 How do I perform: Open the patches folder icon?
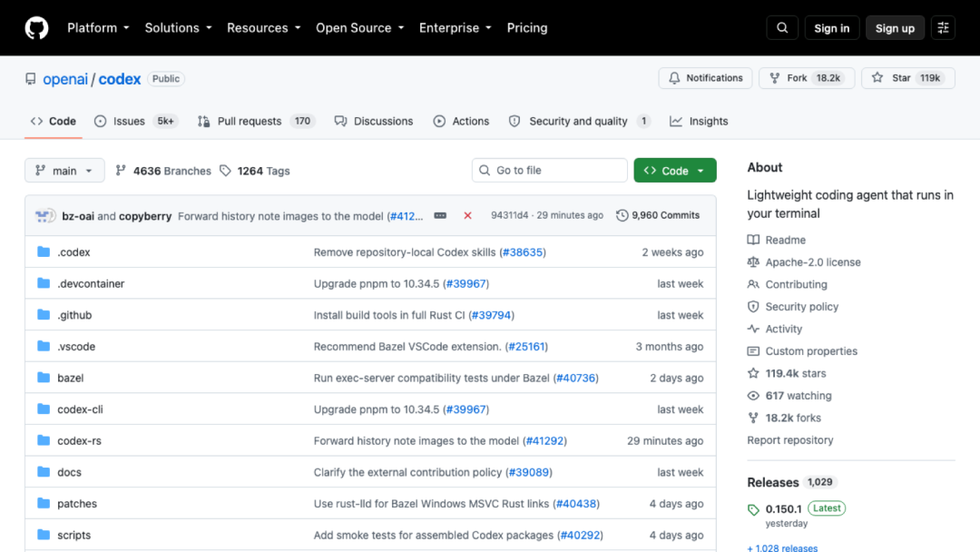point(44,503)
